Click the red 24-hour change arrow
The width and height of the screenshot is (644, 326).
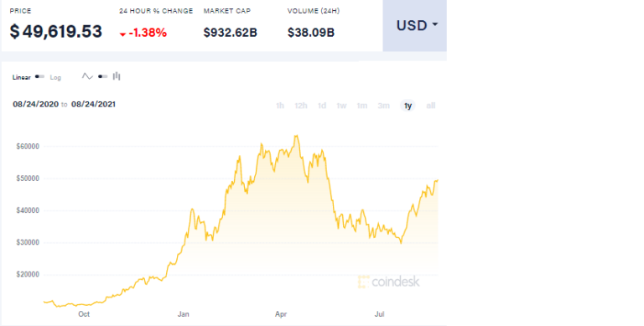click(x=122, y=34)
